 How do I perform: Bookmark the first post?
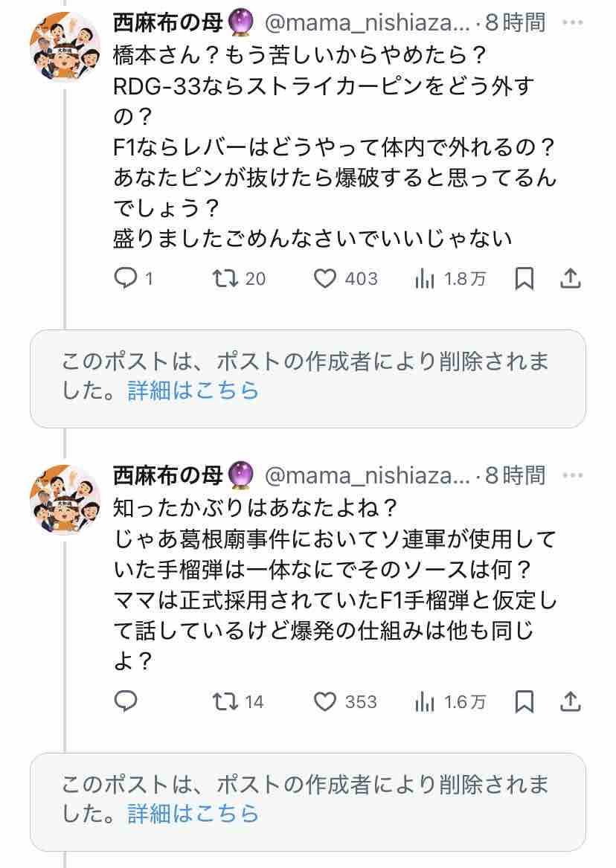524,278
